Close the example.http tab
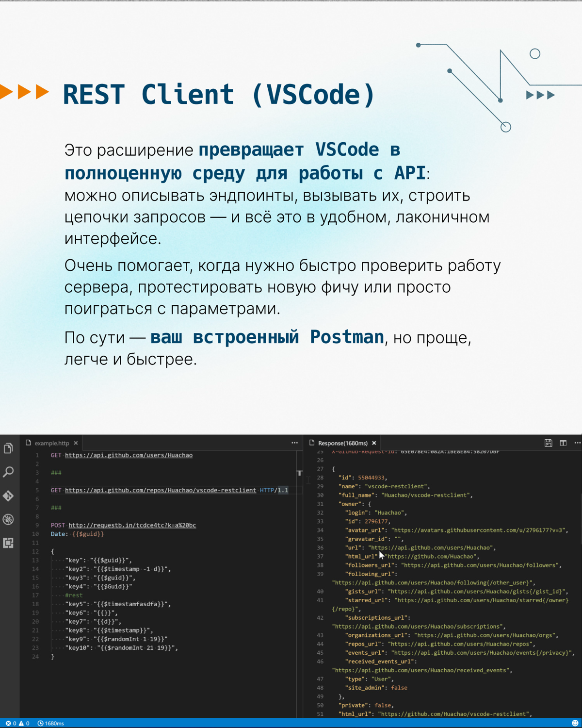The height and width of the screenshot is (728, 582). (76, 443)
